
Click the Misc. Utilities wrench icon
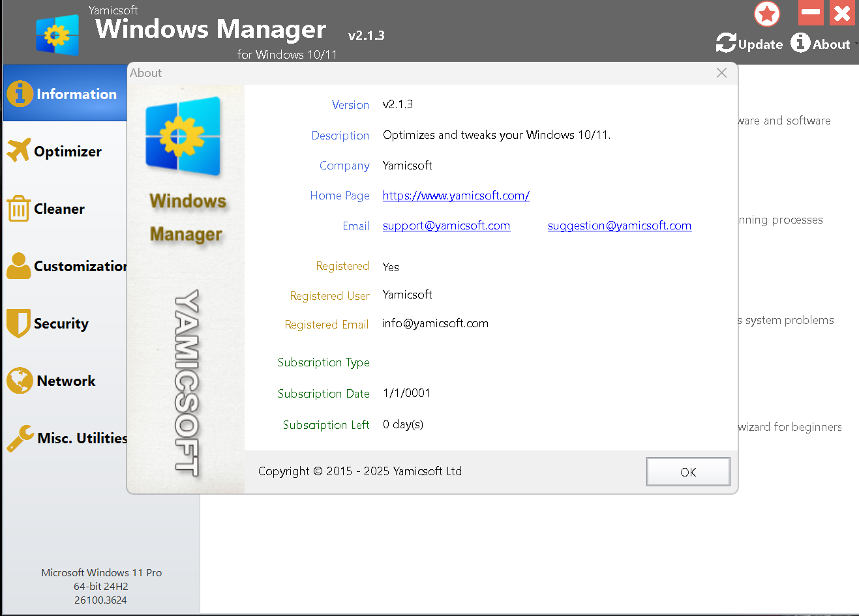(20, 438)
